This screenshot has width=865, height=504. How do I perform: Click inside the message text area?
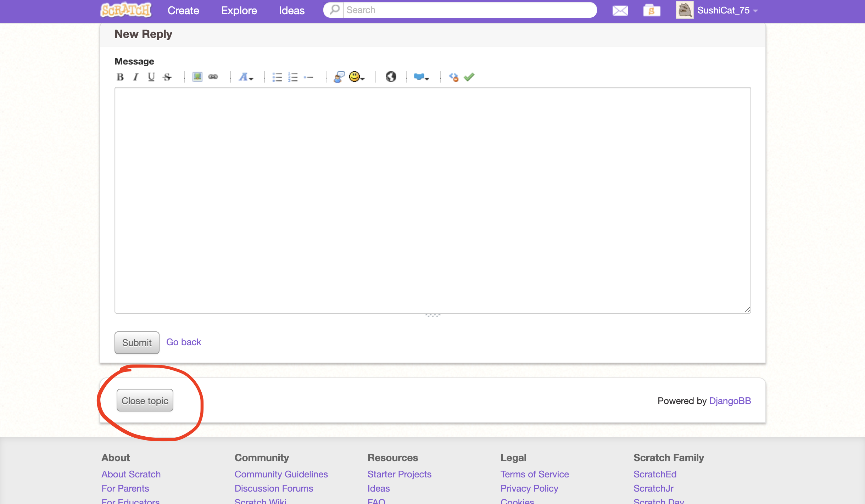click(x=432, y=200)
